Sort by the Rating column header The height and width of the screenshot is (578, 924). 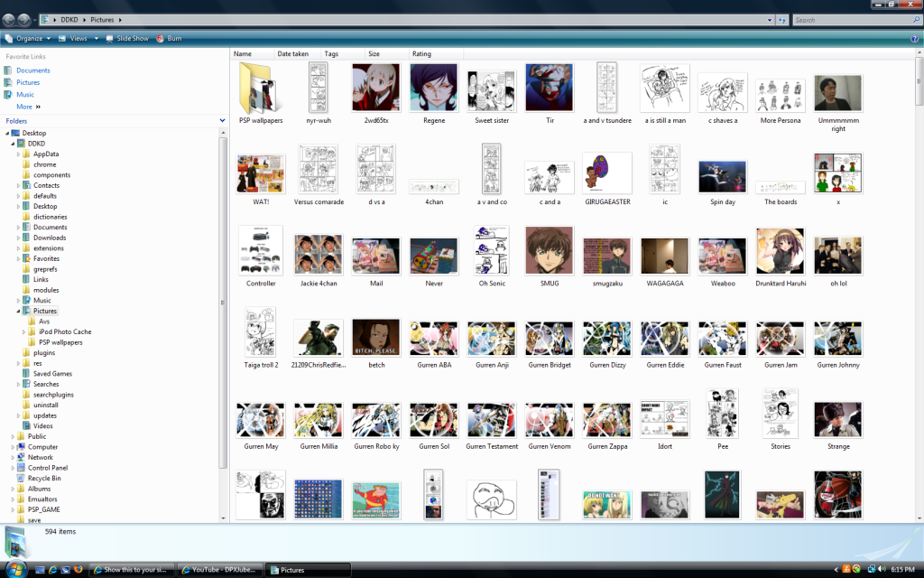tap(421, 54)
